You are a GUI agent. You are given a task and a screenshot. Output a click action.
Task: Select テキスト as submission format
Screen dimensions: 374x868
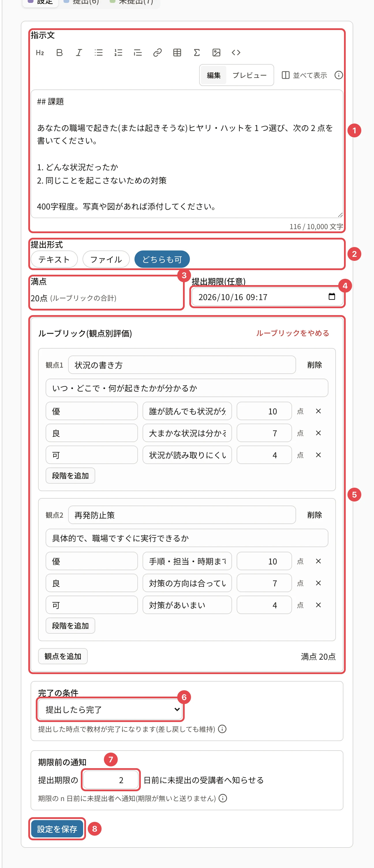coord(54,259)
